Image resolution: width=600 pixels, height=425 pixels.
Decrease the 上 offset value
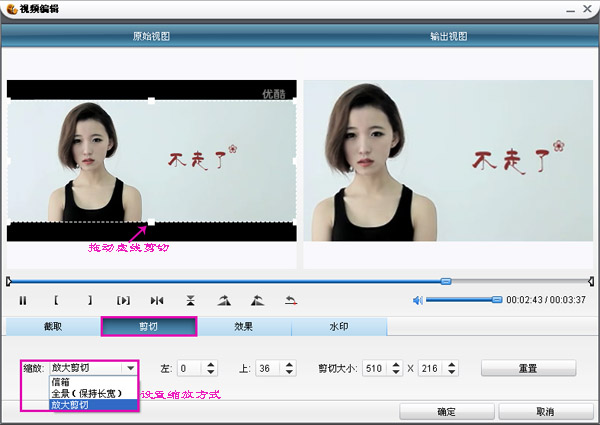[x=289, y=372]
